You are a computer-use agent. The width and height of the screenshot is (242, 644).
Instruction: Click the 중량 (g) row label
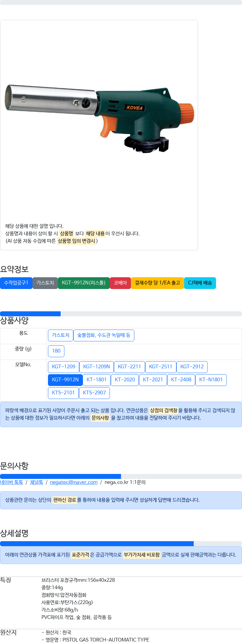(x=23, y=349)
